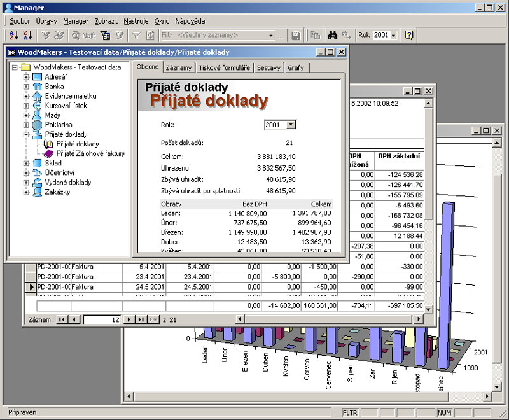
Task: Collapse the Přijaté doklady tree node
Action: (x=26, y=135)
